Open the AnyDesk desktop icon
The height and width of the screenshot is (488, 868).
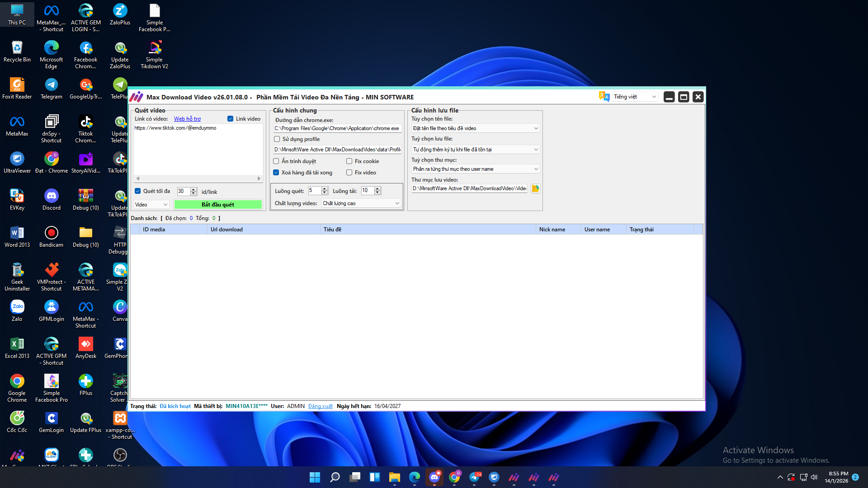pyautogui.click(x=86, y=348)
